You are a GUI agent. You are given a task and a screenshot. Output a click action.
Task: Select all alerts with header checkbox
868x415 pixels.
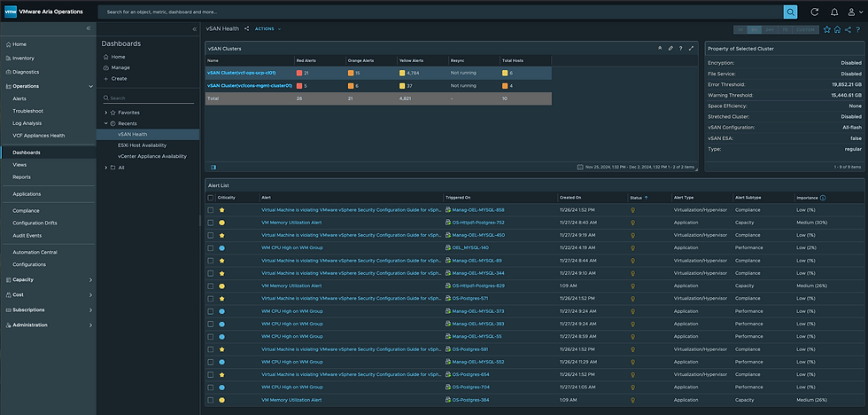[x=211, y=197]
